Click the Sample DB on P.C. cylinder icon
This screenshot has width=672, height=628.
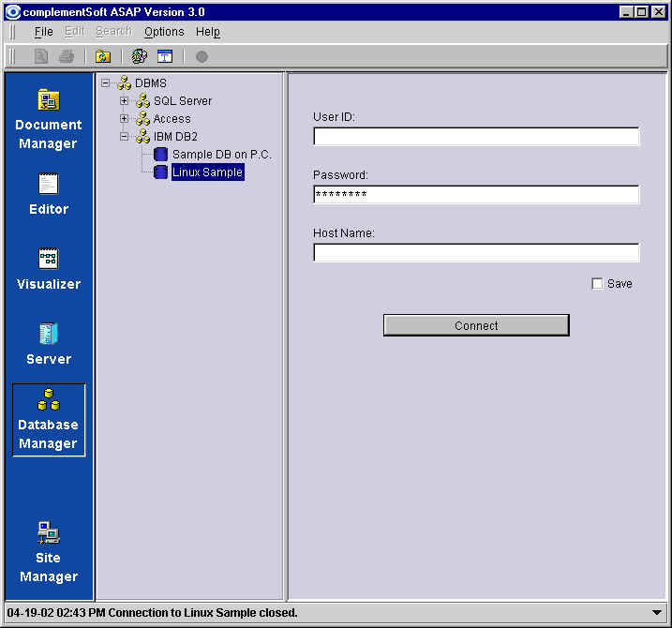pos(160,154)
